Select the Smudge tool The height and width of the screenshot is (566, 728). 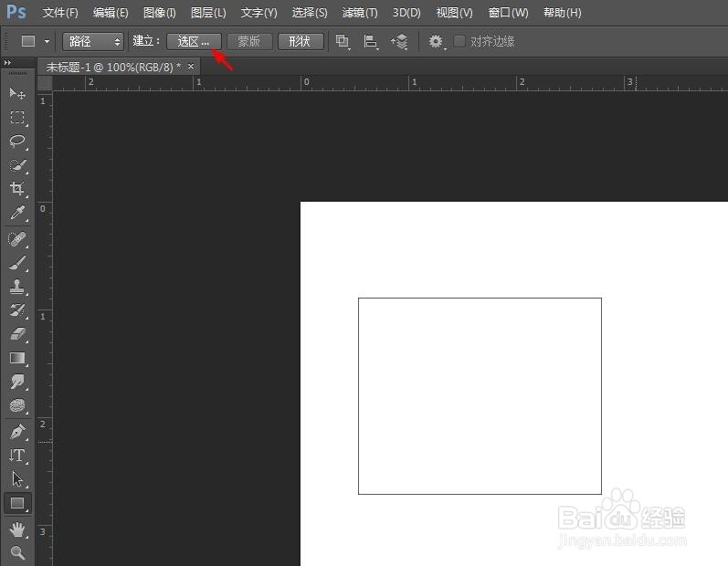pos(17,382)
